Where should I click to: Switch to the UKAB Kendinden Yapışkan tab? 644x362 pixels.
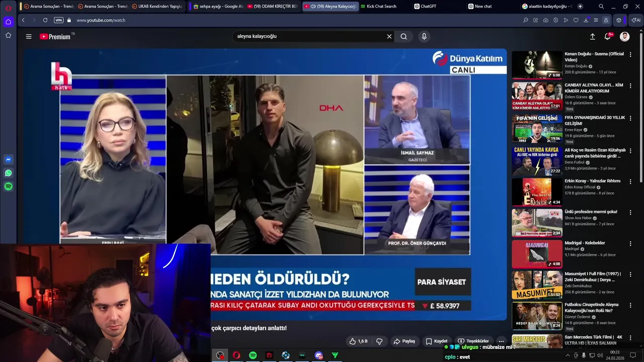157,7
